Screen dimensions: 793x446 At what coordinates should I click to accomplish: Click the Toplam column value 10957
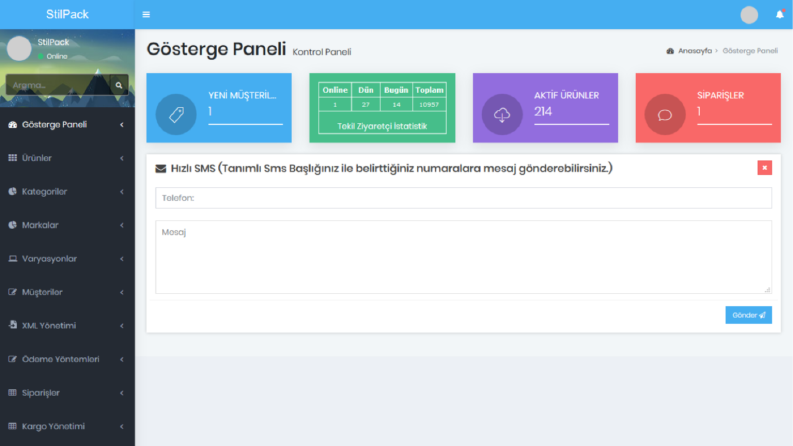(x=429, y=105)
